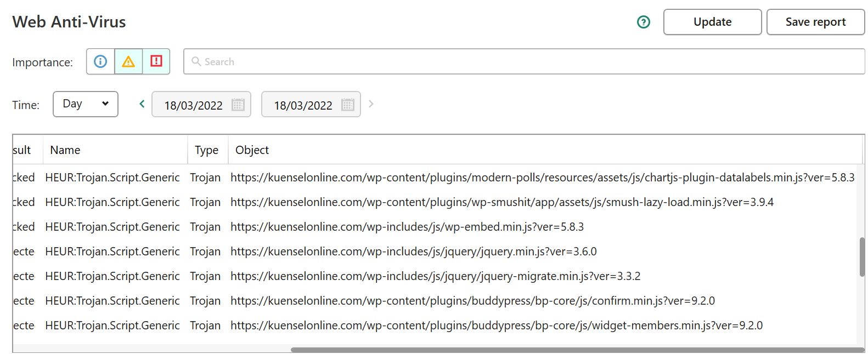868x354 pixels.
Task: Toggle the warning importance filter
Action: coord(128,61)
